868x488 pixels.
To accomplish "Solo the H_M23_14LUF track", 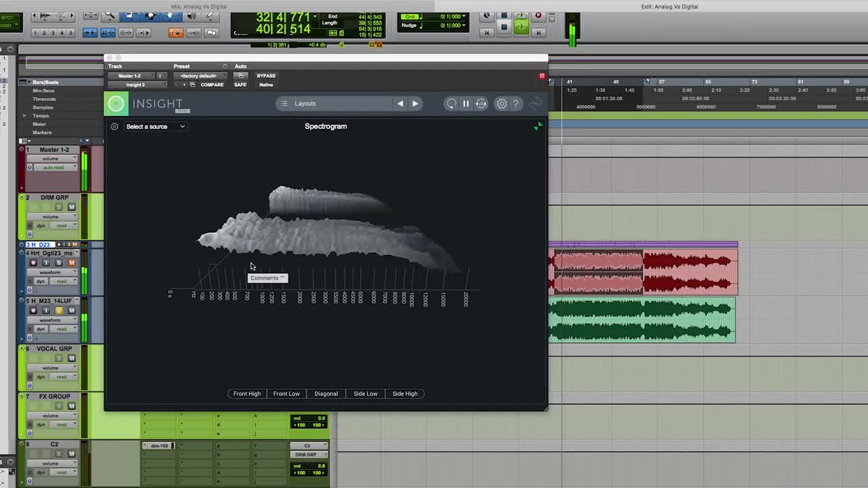I will pos(58,310).
